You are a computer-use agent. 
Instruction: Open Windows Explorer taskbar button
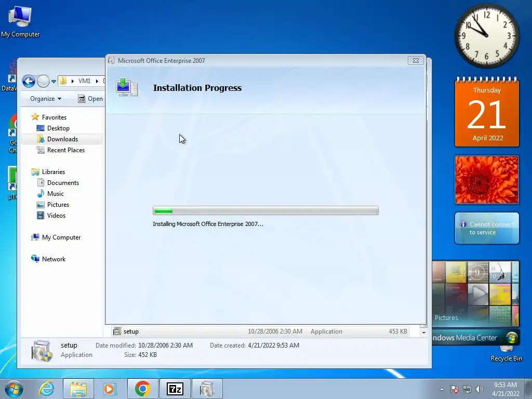[78, 389]
